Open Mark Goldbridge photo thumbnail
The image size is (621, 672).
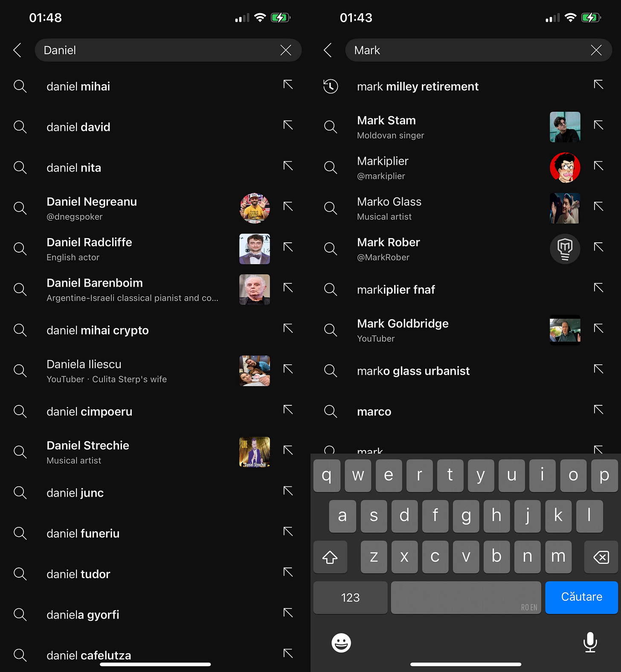coord(565,330)
